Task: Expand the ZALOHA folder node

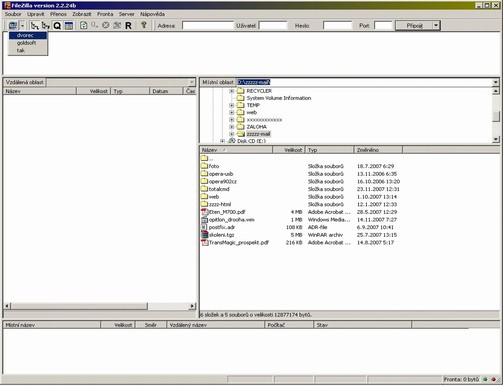Action: (232, 127)
